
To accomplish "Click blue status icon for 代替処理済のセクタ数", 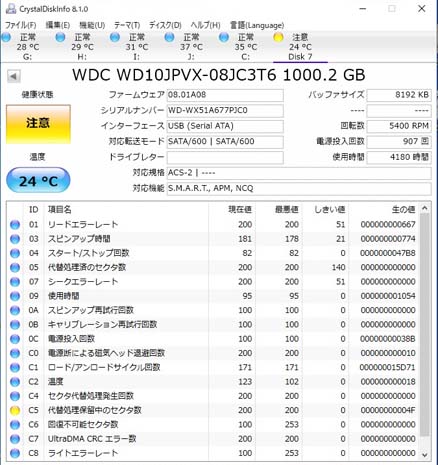I will tap(15, 268).
